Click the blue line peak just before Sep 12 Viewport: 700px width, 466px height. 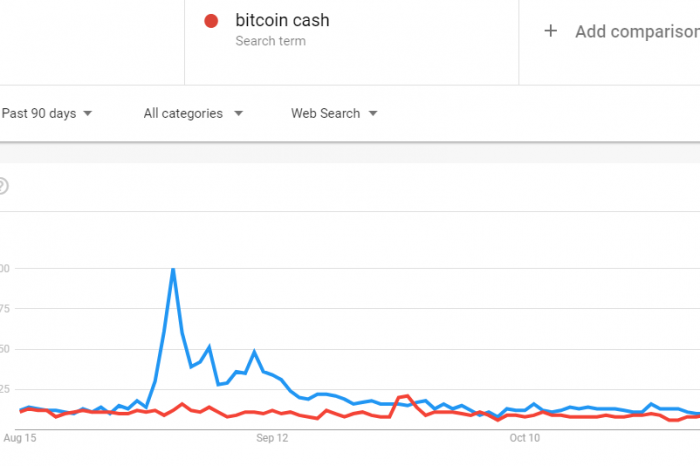(254, 352)
